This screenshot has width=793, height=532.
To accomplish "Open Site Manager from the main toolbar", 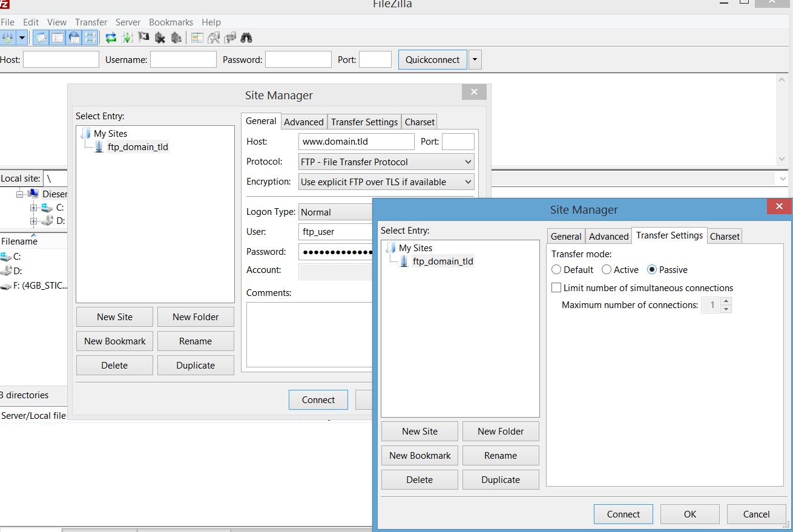I will (x=7, y=38).
